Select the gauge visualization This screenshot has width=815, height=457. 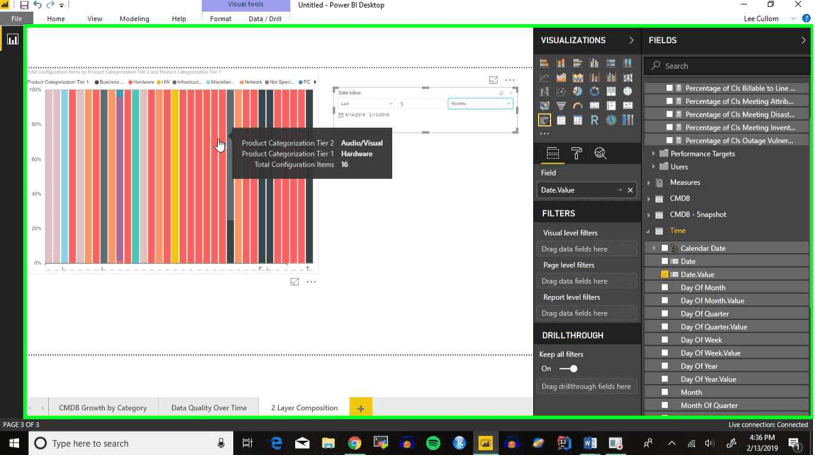pos(578,106)
